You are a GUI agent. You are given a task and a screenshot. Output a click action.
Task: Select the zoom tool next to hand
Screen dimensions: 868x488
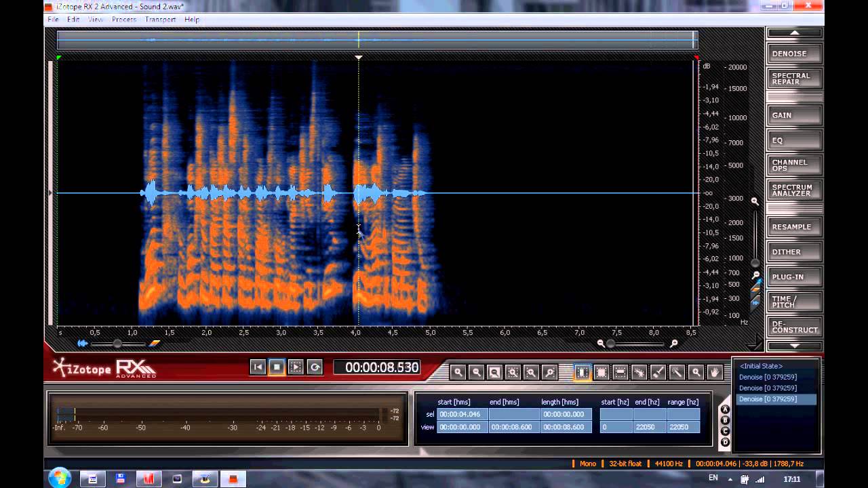coord(696,372)
